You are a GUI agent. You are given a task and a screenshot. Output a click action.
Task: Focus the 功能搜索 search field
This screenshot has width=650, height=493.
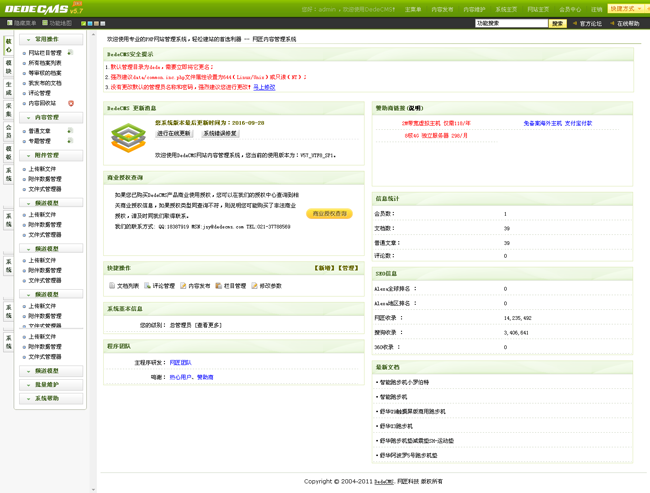point(512,23)
